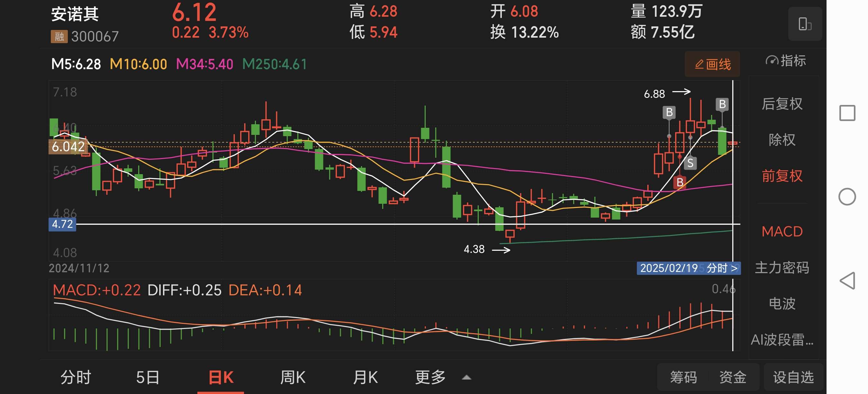868x394 pixels.
Task: Switch to the 月K tab
Action: [x=365, y=377]
